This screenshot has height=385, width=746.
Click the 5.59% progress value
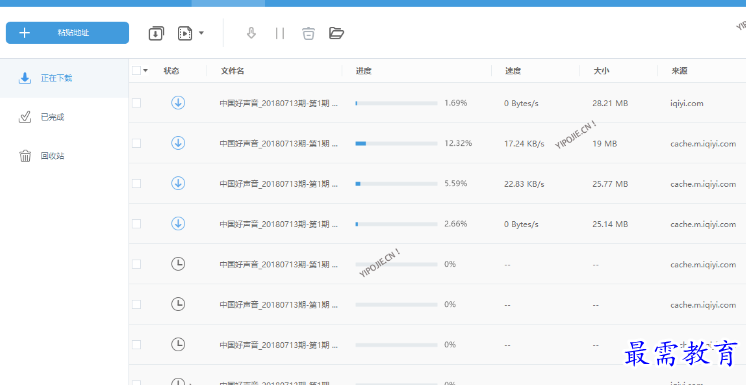point(456,183)
